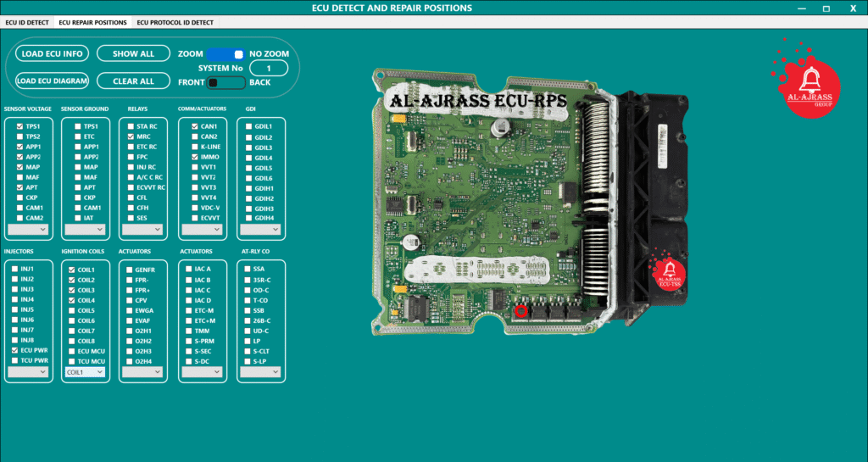Open dropdown under the GENFR actuators group
Screen dimensions: 868x462
[x=142, y=372]
